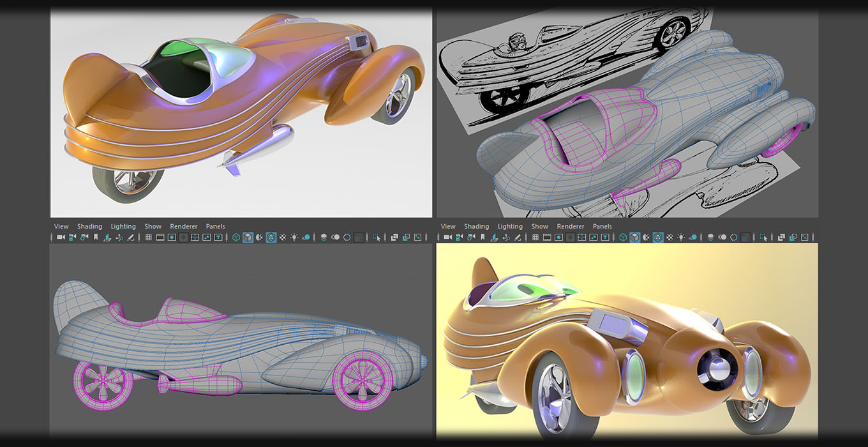The image size is (868, 447).
Task: Click Resolution Gate icon in right panel toolbar
Action: [558, 237]
